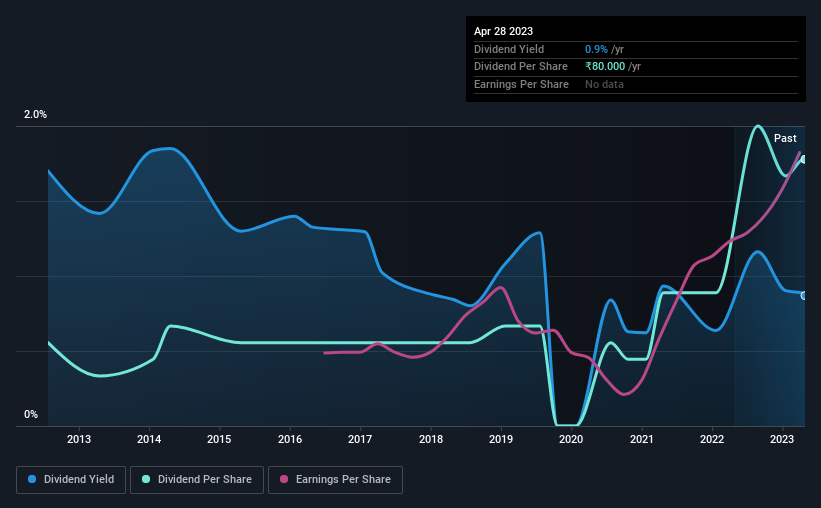Click the Apr 28 2023 tooltip date

click(503, 31)
